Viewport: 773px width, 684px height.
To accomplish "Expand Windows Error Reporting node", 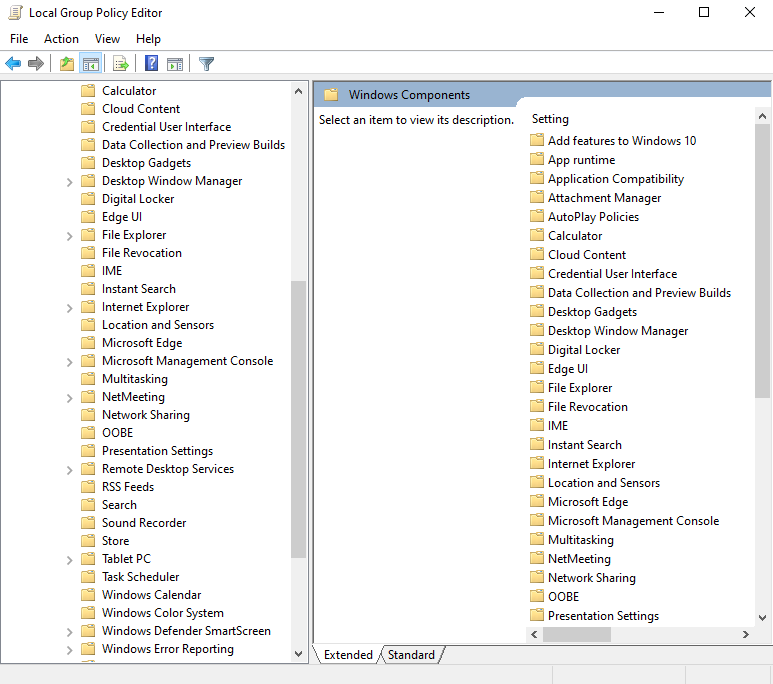I will 70,650.
